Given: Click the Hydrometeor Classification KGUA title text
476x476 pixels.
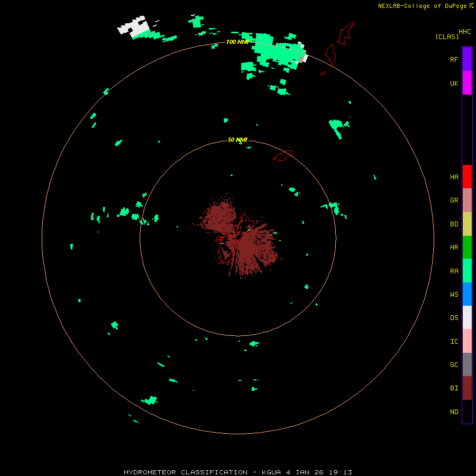Looking at the screenshot, I should click(237, 472).
